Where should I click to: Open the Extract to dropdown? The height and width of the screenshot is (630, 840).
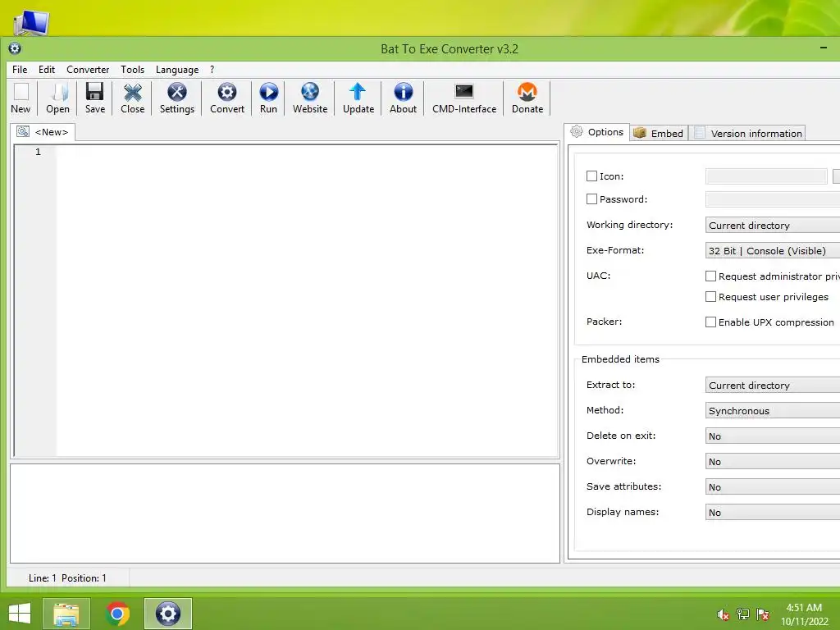[773, 386]
